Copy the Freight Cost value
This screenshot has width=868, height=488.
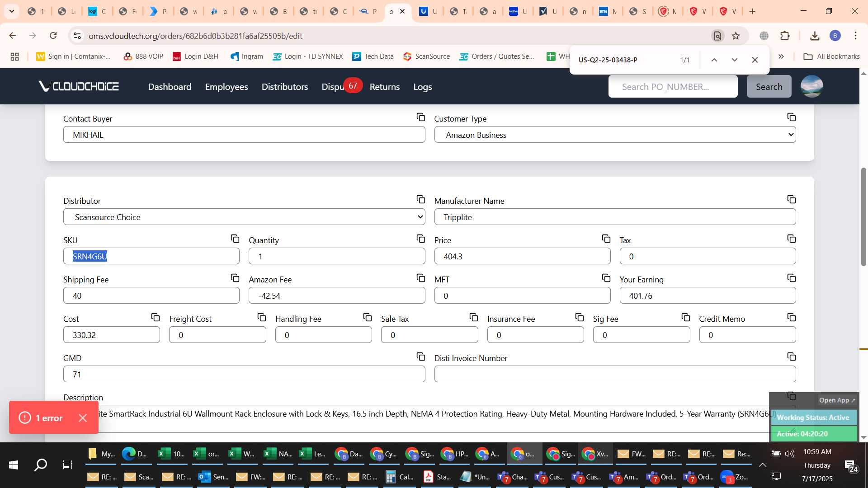(262, 318)
